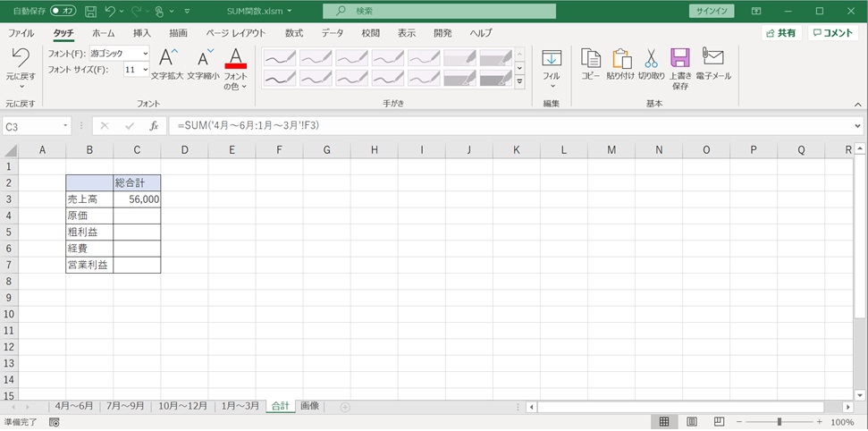Select the 7月～9月 sheet tab
Screen dimensions: 868x431
pos(125,406)
